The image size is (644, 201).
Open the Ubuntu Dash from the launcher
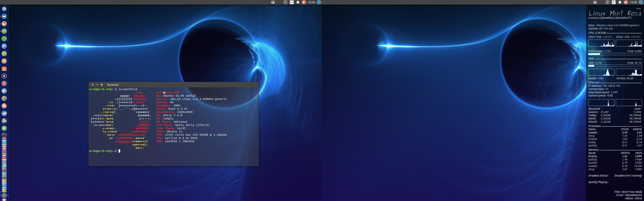4,9
